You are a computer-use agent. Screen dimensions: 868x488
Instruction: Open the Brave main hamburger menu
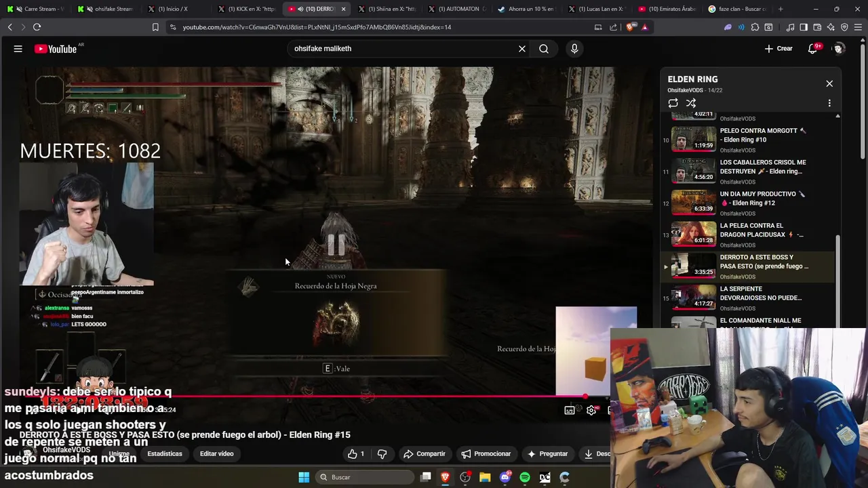point(858,27)
